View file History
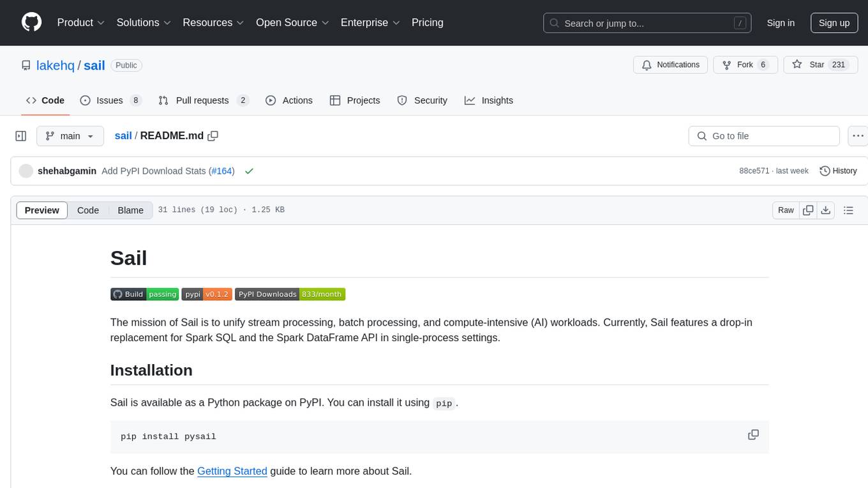Screen dimensions: 868x488 (838, 171)
